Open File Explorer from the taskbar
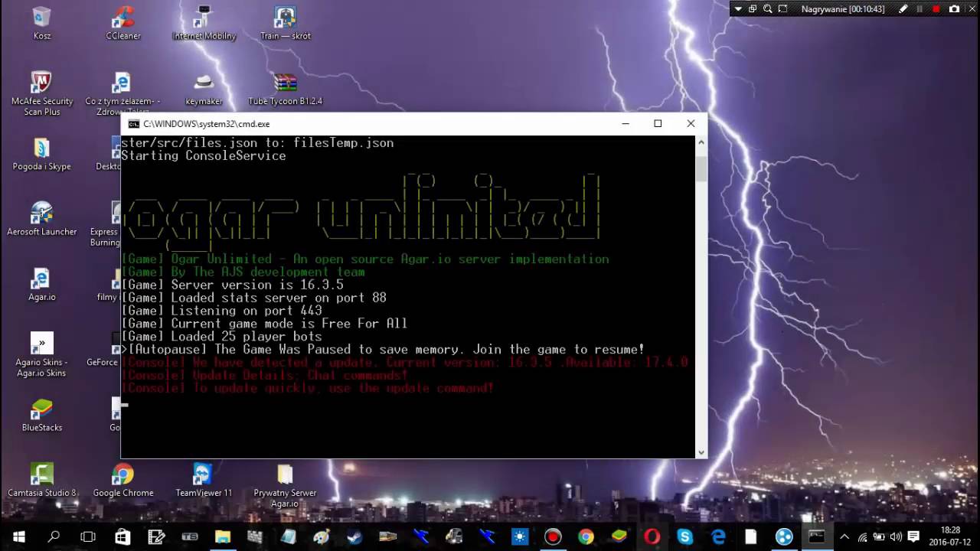The height and width of the screenshot is (551, 980). tap(222, 537)
